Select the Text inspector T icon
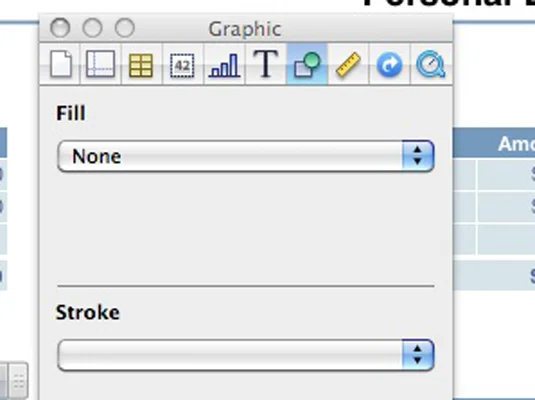 pos(265,64)
